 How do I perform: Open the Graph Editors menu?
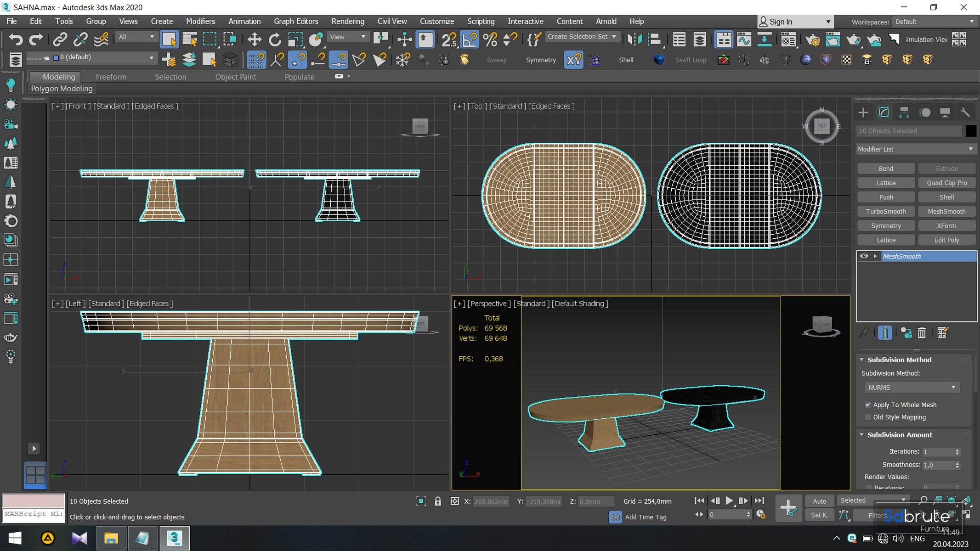click(296, 21)
